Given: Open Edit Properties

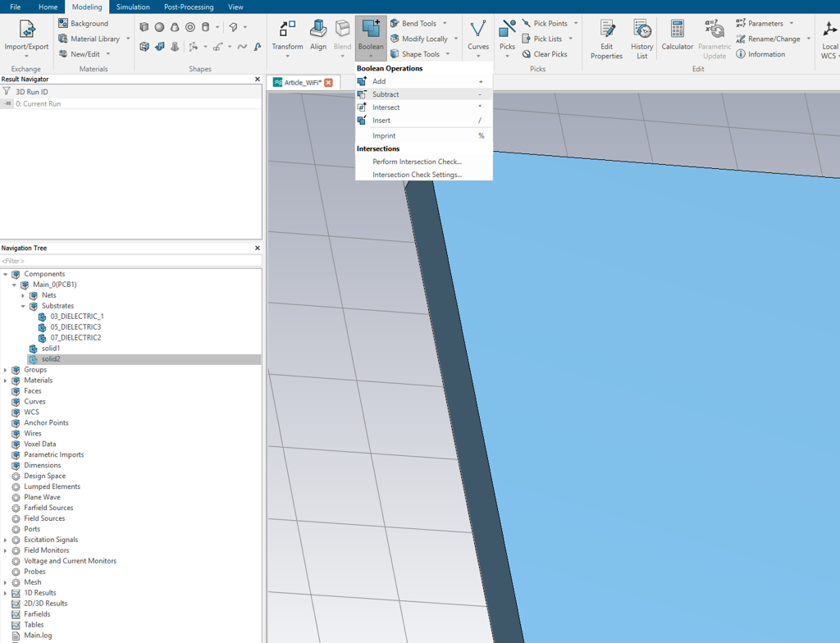Looking at the screenshot, I should [x=606, y=39].
